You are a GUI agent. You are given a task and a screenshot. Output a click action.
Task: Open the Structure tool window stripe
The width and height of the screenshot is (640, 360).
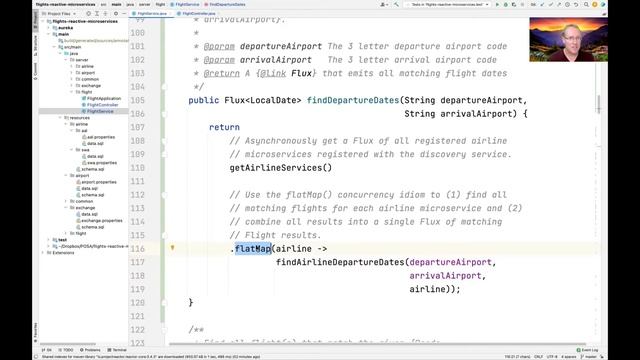pyautogui.click(x=36, y=45)
